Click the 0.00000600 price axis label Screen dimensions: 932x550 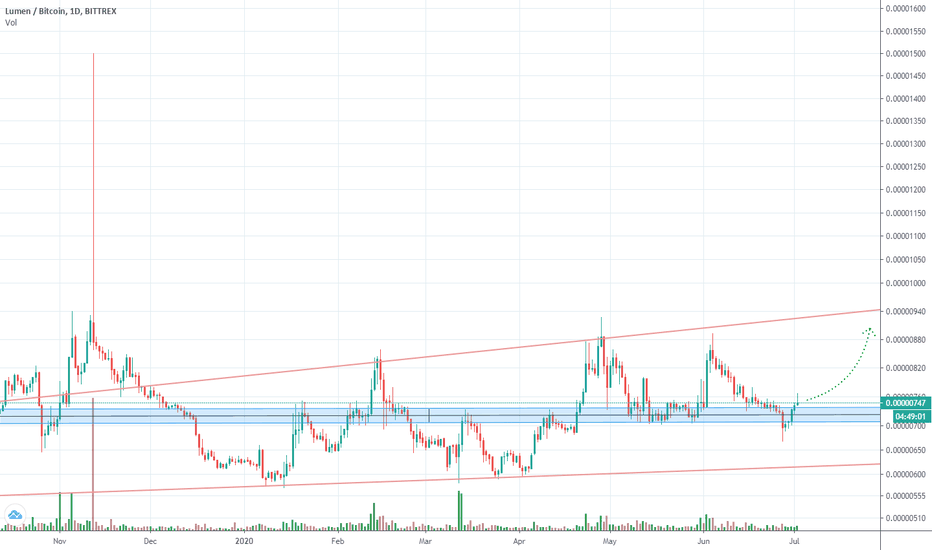click(905, 474)
